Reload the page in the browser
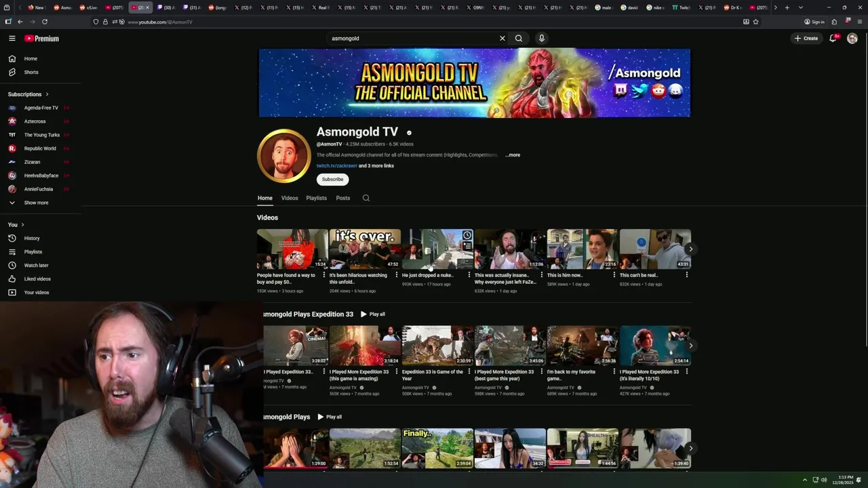The height and width of the screenshot is (488, 868). coord(45,22)
